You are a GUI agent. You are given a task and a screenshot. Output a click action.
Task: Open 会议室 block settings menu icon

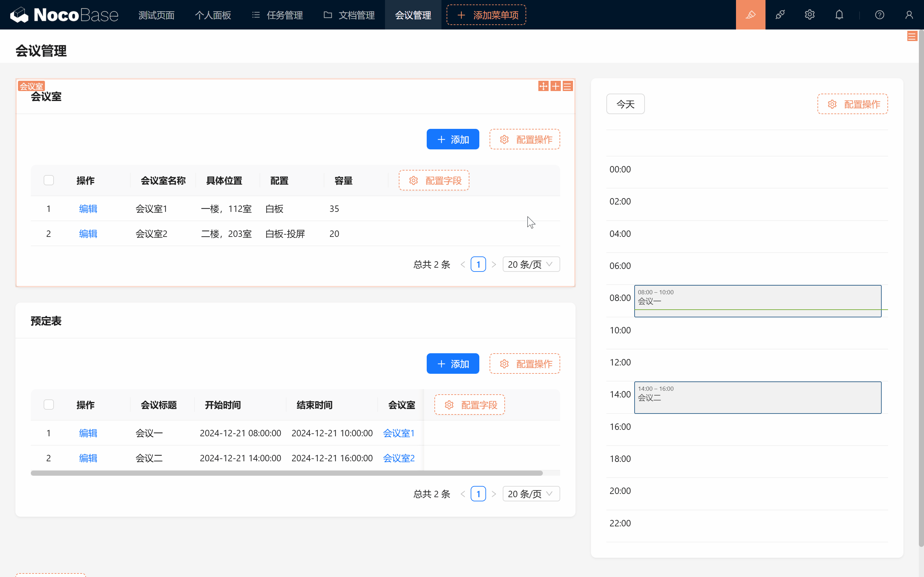[567, 86]
